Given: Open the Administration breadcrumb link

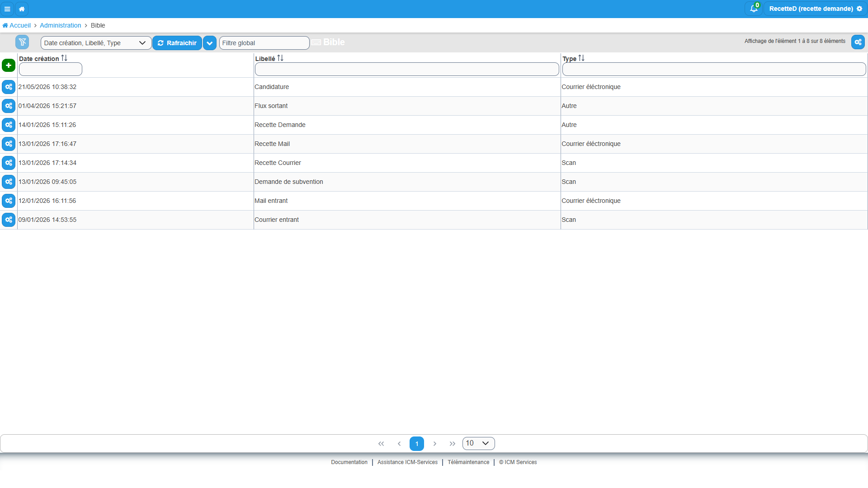Looking at the screenshot, I should tap(61, 25).
